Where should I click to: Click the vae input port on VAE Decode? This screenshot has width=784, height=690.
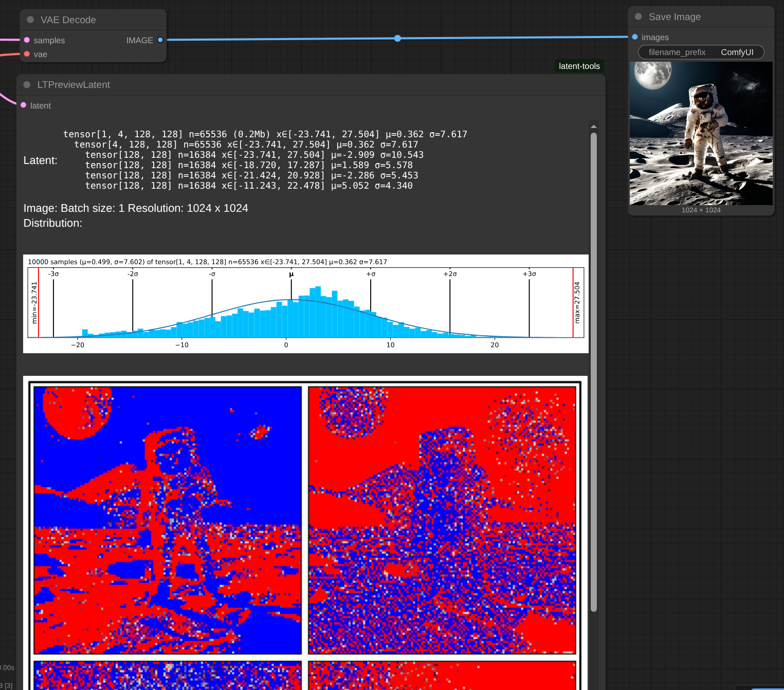[27, 54]
